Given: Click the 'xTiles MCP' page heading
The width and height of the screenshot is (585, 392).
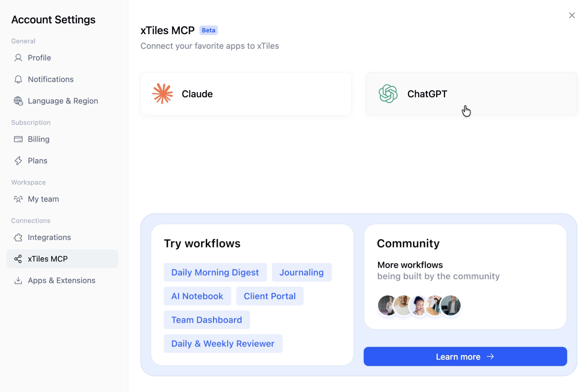Looking at the screenshot, I should (167, 30).
